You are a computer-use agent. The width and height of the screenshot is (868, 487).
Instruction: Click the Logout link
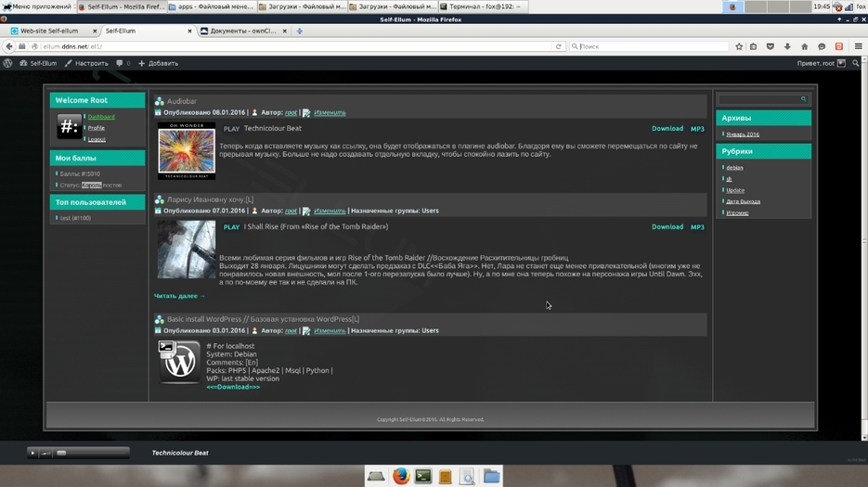pyautogui.click(x=97, y=139)
